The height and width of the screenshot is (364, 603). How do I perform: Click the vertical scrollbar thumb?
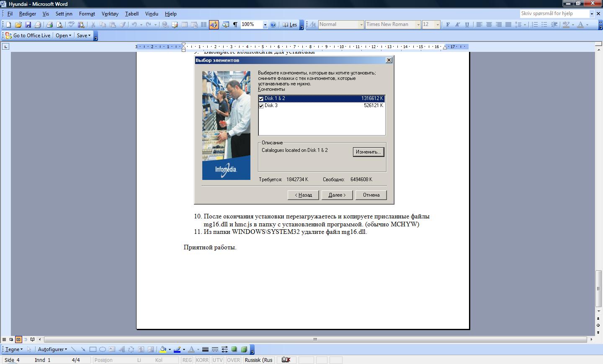[x=598, y=289]
